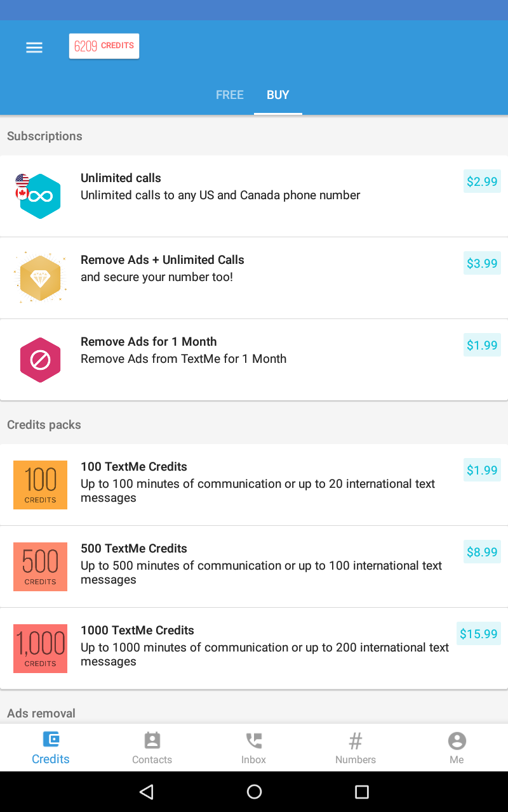Switch to the FREE tab

coord(229,95)
